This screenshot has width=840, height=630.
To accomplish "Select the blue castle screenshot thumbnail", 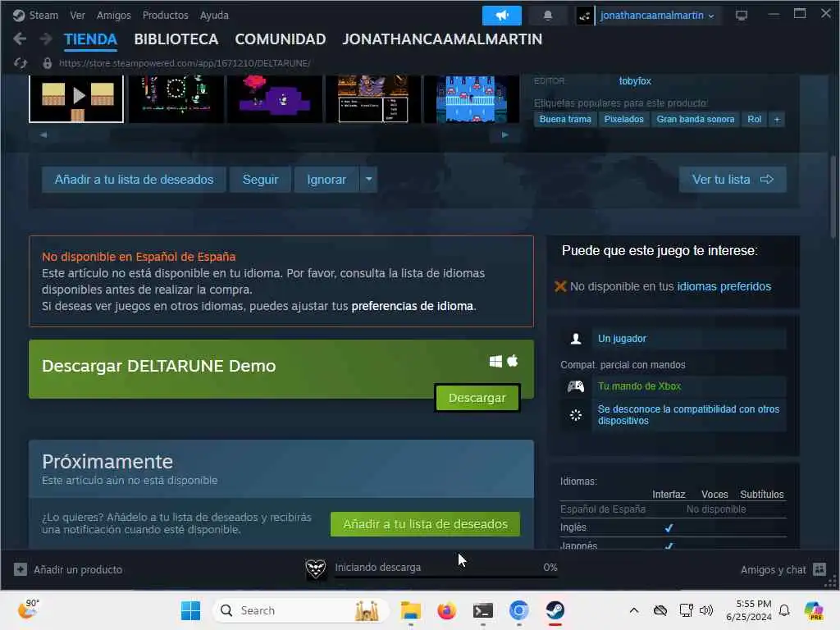I will click(x=472, y=98).
